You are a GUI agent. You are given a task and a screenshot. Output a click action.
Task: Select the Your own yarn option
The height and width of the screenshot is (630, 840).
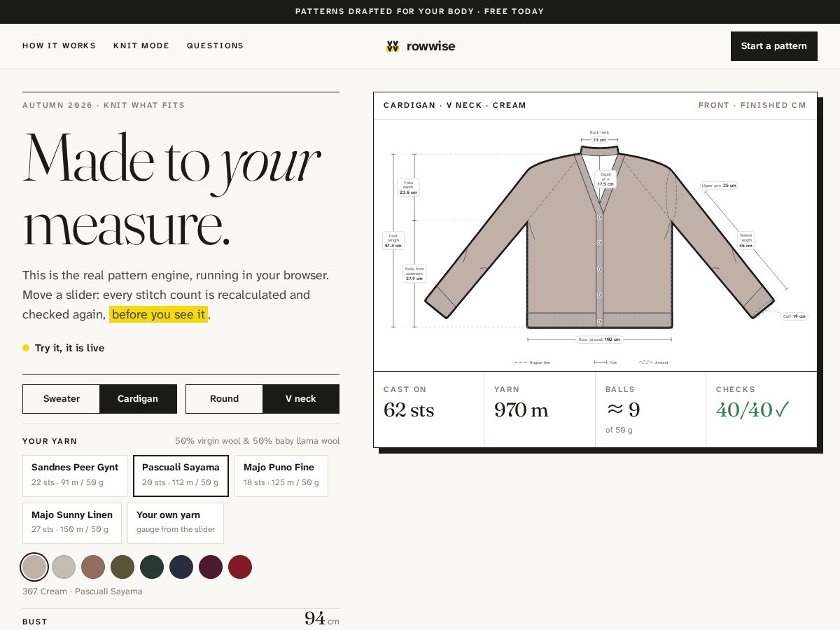pos(176,523)
